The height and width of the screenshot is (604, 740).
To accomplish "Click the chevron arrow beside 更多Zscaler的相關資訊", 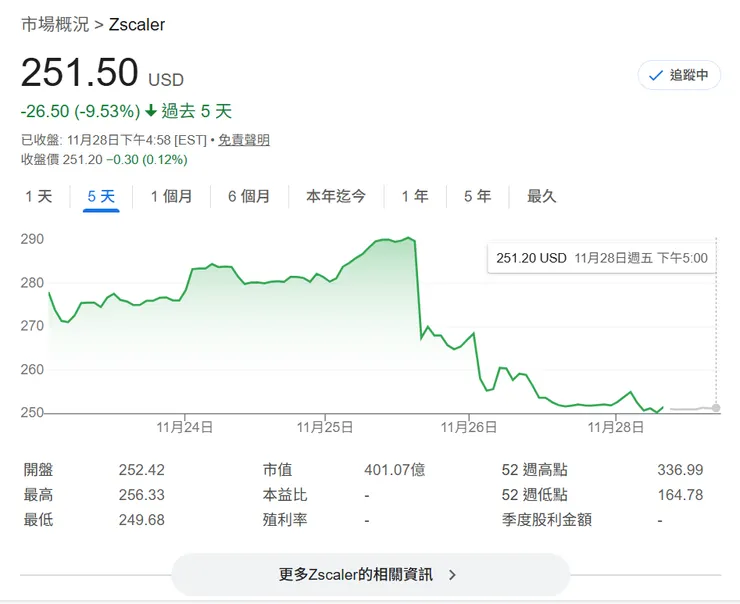I will pos(452,575).
